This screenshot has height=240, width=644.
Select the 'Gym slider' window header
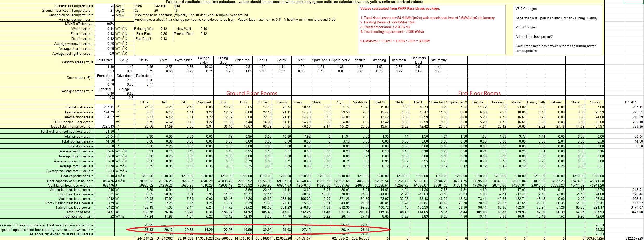[184, 60]
